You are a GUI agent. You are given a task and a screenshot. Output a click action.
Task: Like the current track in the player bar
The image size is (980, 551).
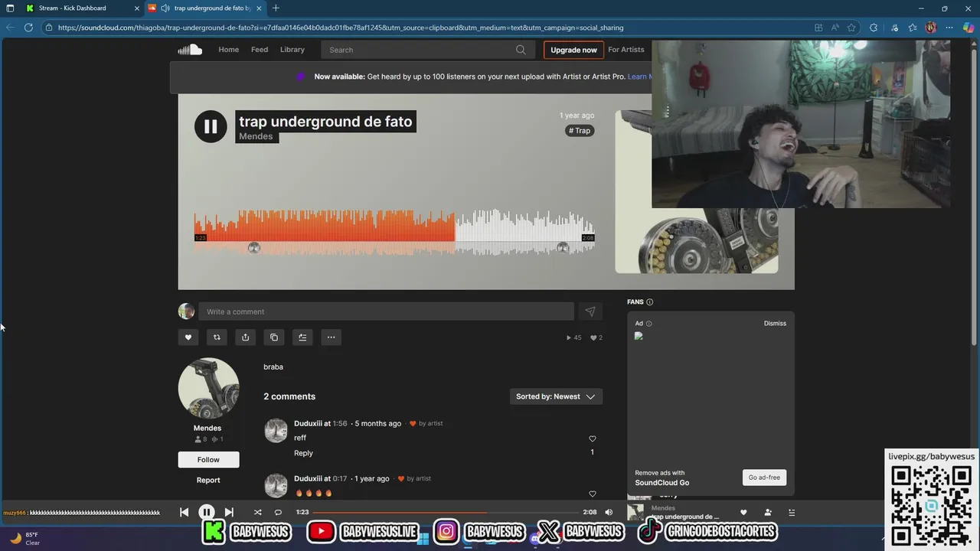(x=743, y=513)
